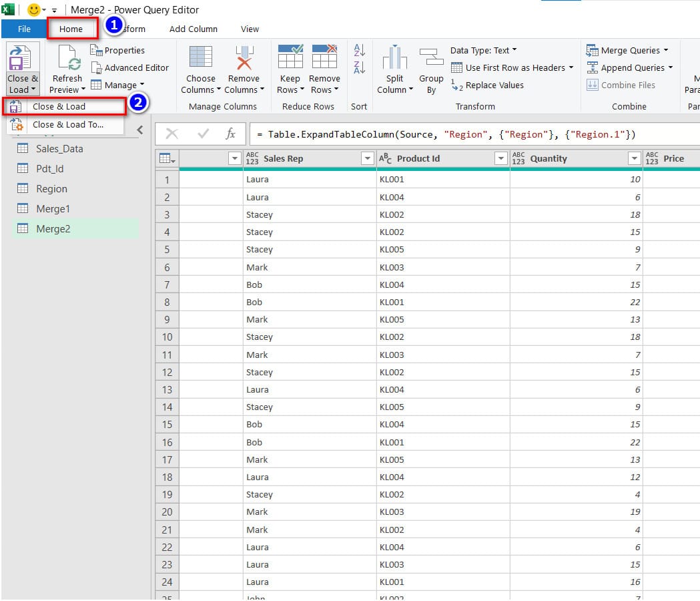
Task: Switch to the View tab
Action: 249,29
